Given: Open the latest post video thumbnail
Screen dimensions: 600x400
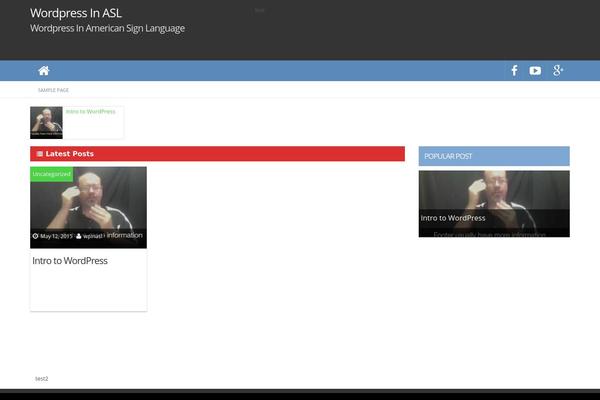Looking at the screenshot, I should tap(88, 207).
